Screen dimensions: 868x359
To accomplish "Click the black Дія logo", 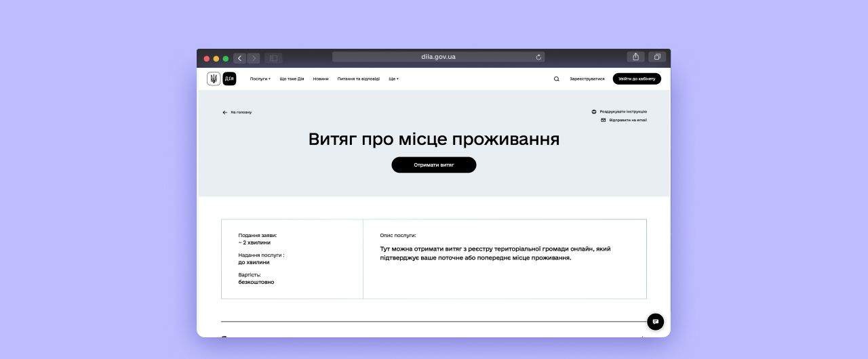I will [x=229, y=79].
